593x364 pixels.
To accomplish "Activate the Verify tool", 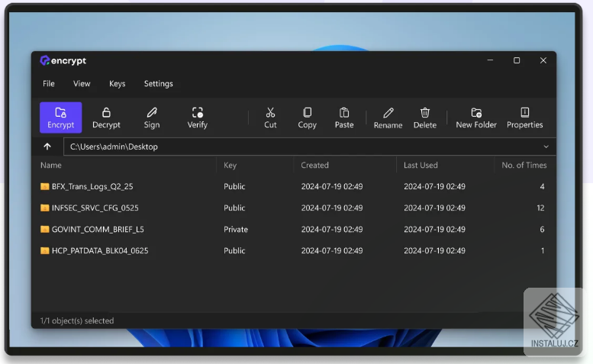I will pyautogui.click(x=198, y=118).
